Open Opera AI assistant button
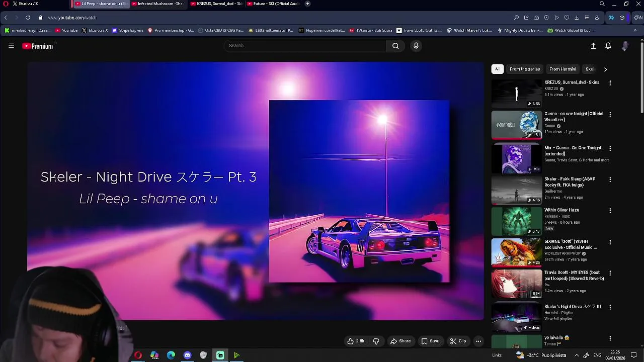The height and width of the screenshot is (362, 644). point(638,18)
